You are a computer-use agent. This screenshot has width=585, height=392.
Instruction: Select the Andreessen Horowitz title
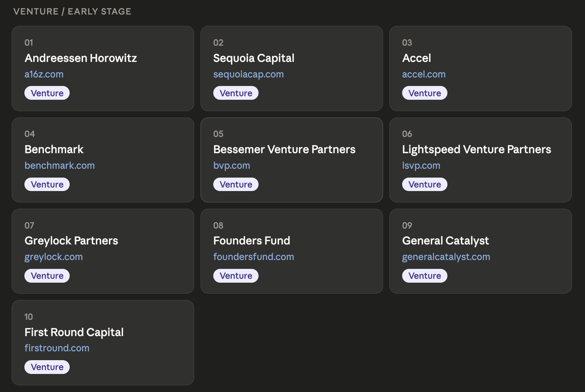pyautogui.click(x=81, y=58)
